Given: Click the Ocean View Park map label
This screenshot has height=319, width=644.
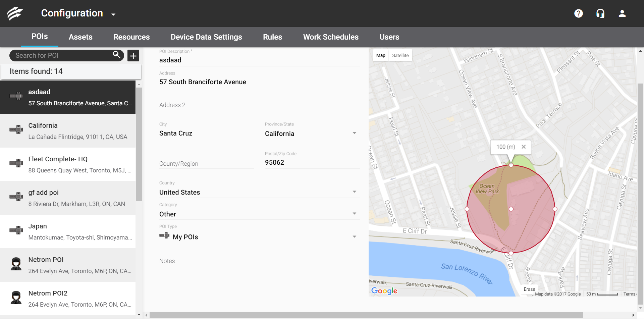Looking at the screenshot, I should (487, 189).
